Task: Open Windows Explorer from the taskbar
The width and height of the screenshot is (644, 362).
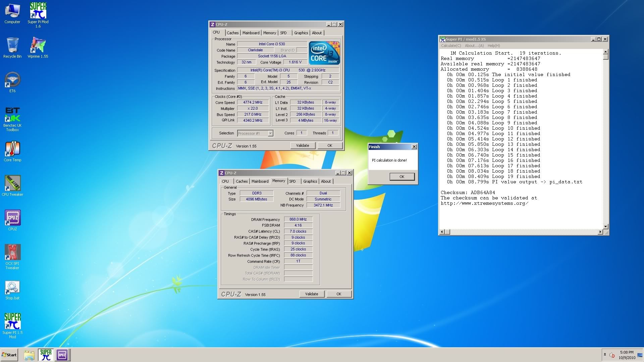Action: [29, 355]
